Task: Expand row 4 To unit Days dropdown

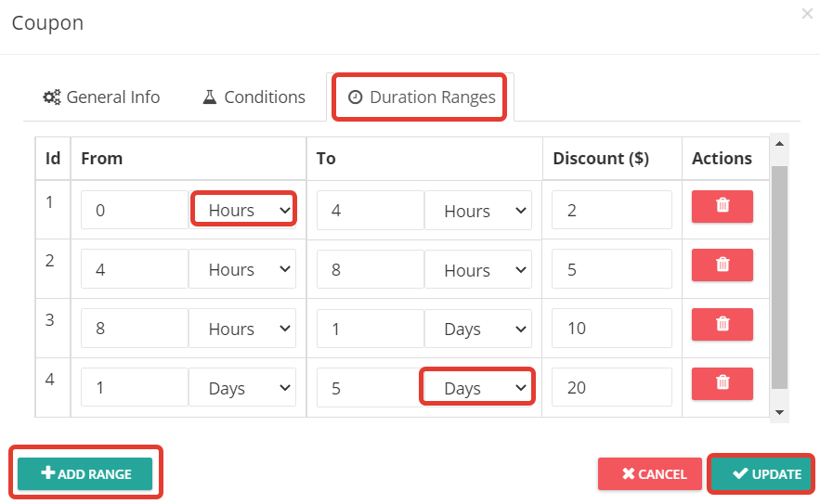Action: [x=477, y=387]
